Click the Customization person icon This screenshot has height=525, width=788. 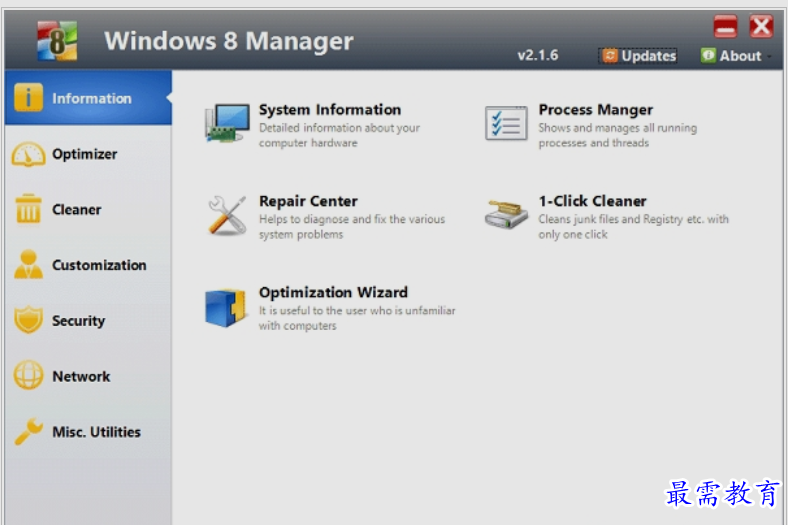coord(28,265)
